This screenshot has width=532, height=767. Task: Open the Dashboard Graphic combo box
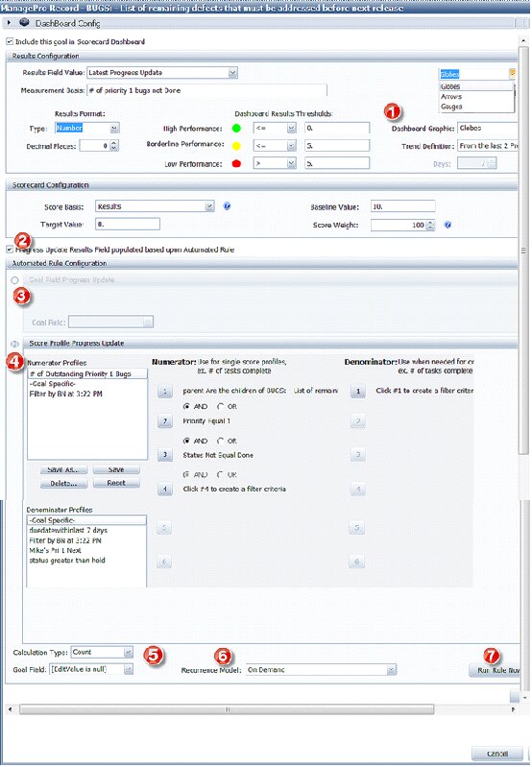tap(488, 129)
